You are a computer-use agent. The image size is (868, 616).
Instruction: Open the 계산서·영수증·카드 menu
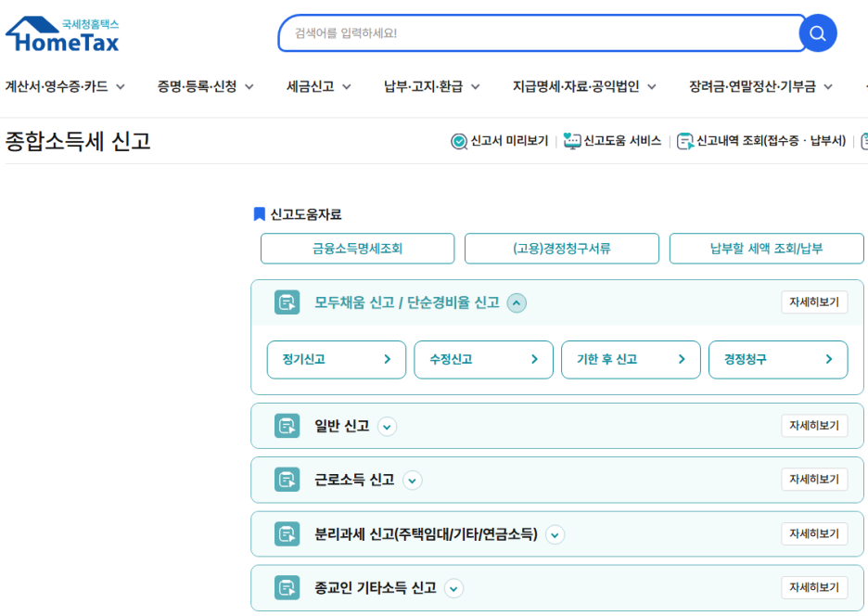(65, 86)
